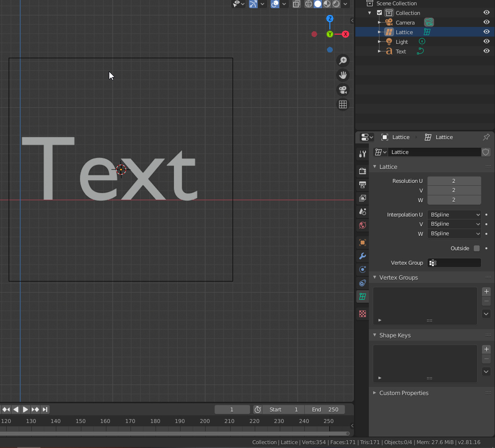Select the Text object in outliner
Screen dimensions: 495x448
[x=401, y=51]
